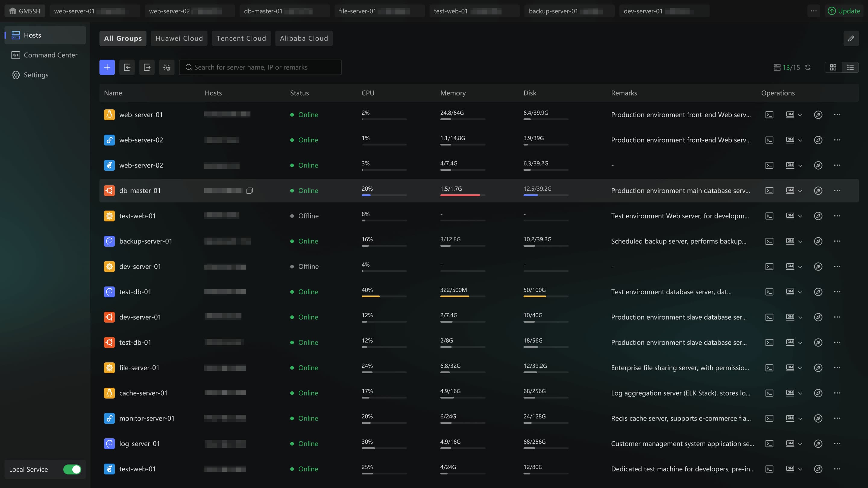
Task: Switch to list view layout
Action: [x=850, y=67]
